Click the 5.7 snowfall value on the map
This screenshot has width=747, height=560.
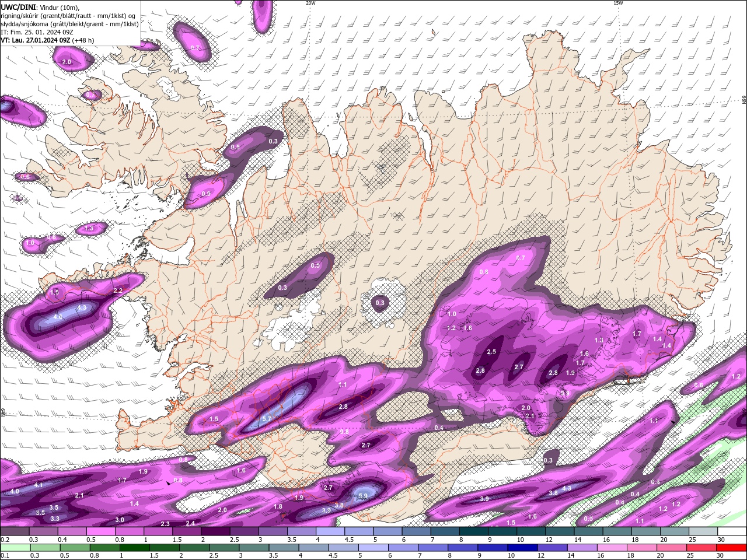[267, 419]
